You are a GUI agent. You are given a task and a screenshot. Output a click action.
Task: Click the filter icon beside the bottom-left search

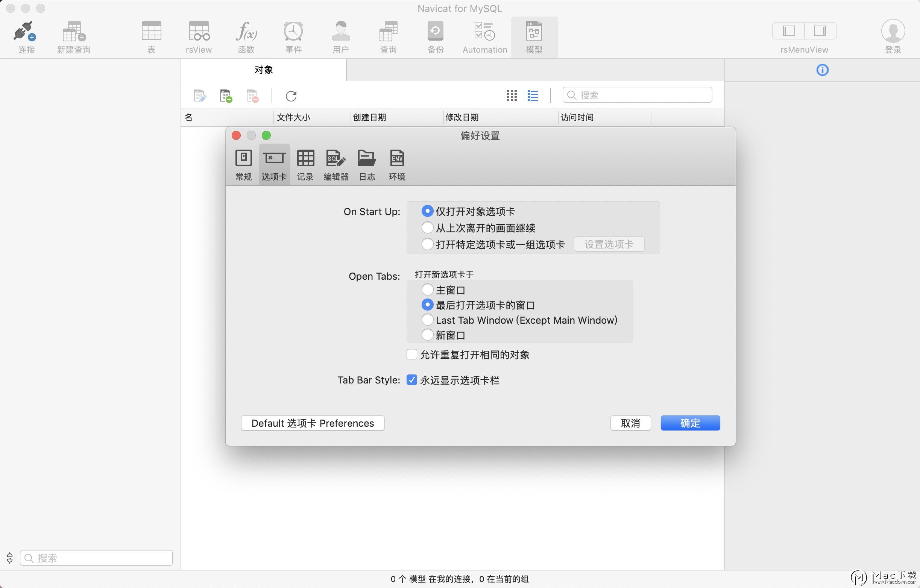click(9, 558)
